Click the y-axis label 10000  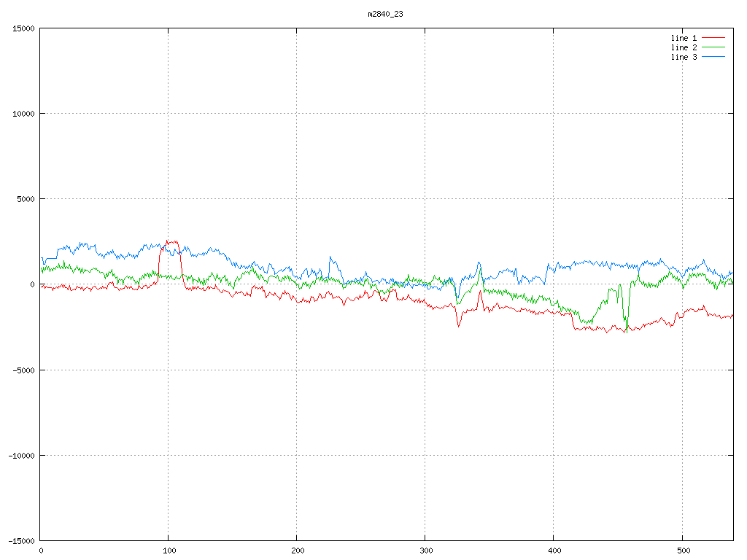[x=23, y=114]
